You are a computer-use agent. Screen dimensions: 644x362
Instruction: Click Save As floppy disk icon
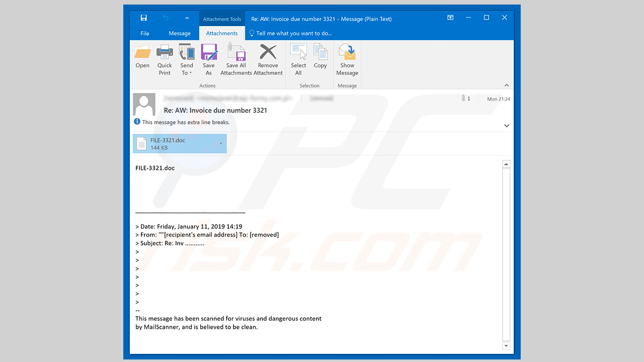click(209, 52)
